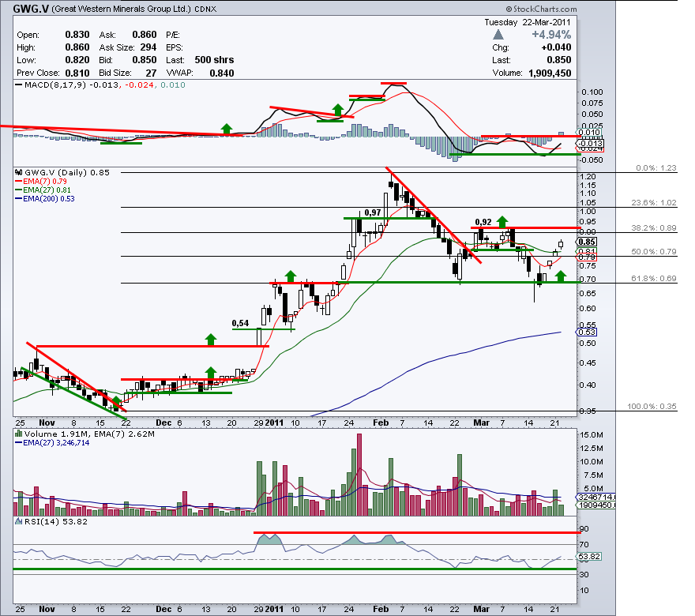Click the black line marker before MACD(8,17,9)
This screenshot has width=695, height=616.
tap(19, 85)
